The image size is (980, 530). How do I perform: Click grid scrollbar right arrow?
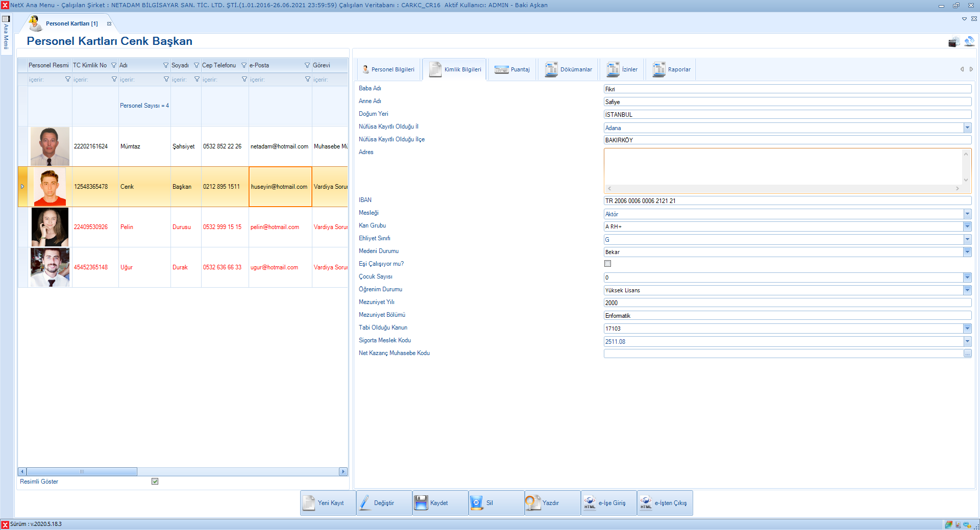[343, 472]
